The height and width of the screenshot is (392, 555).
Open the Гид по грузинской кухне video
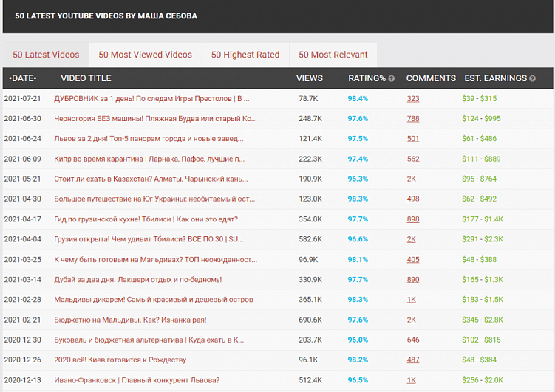click(146, 219)
